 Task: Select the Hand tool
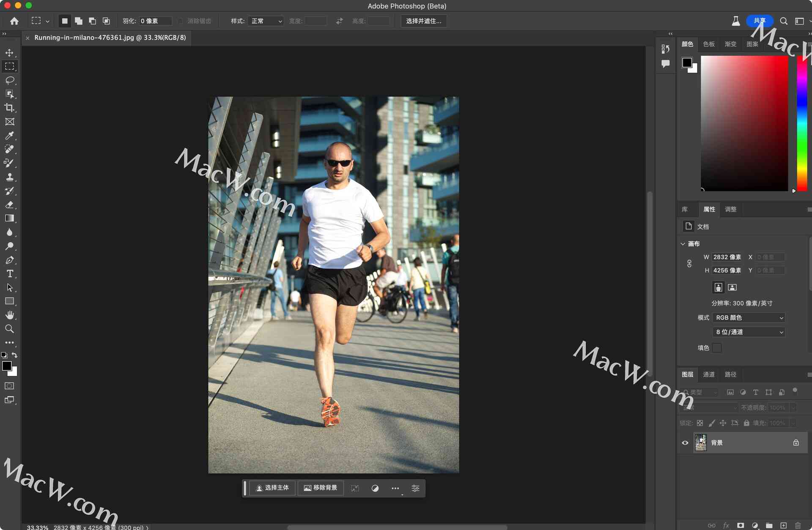click(x=9, y=315)
